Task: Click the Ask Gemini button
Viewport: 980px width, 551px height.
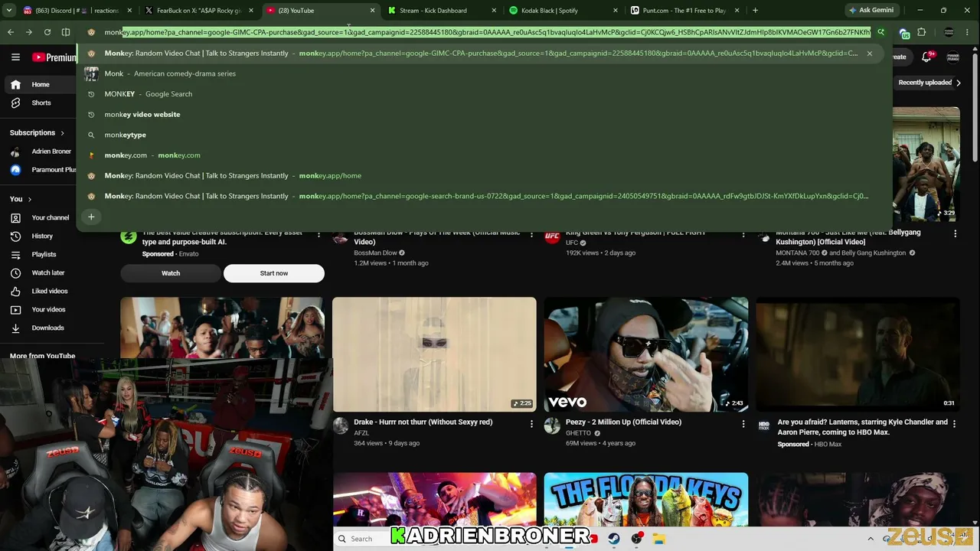Action: pyautogui.click(x=871, y=11)
